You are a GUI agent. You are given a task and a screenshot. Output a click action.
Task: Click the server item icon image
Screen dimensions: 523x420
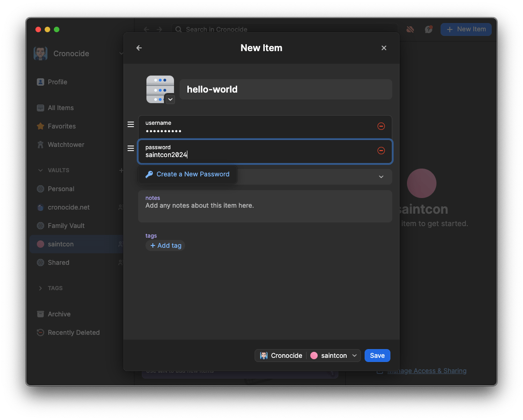[x=160, y=89]
